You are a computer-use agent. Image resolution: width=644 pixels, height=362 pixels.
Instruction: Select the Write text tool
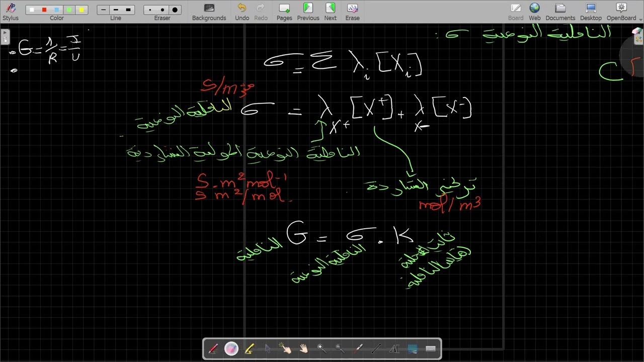pos(394,348)
